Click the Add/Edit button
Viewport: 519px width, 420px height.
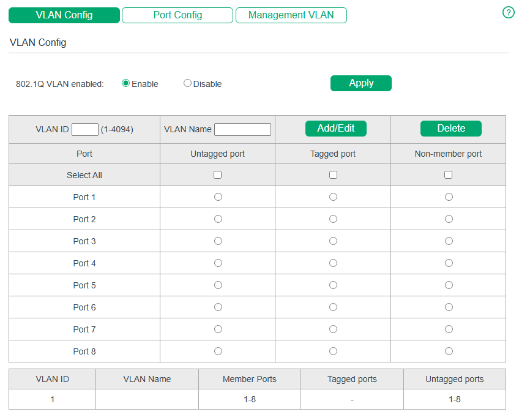pos(335,129)
